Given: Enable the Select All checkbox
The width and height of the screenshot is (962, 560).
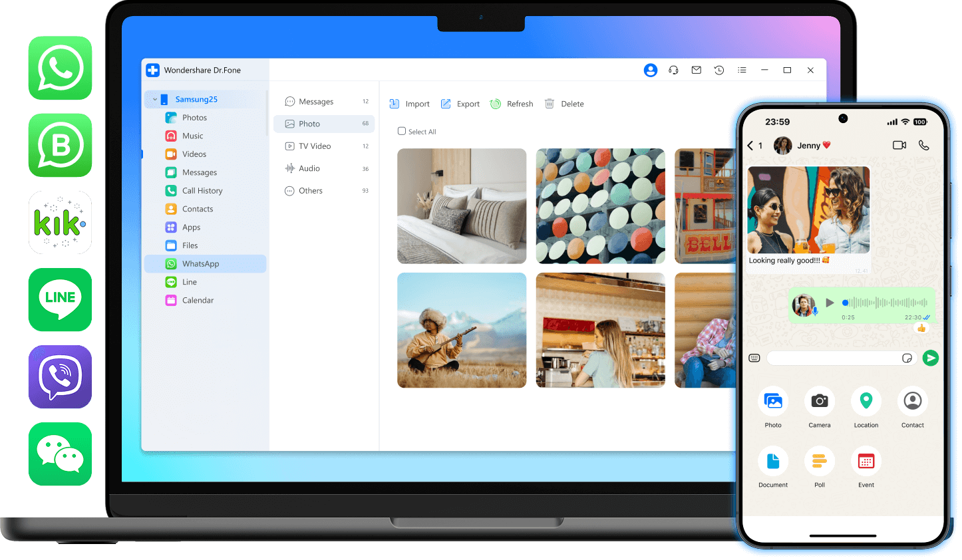Looking at the screenshot, I should 401,131.
